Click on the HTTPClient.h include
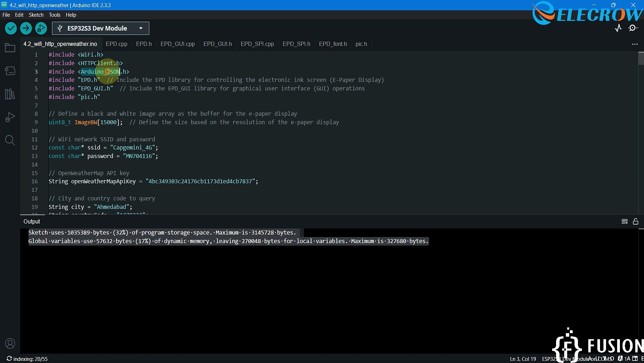 pyautogui.click(x=100, y=63)
